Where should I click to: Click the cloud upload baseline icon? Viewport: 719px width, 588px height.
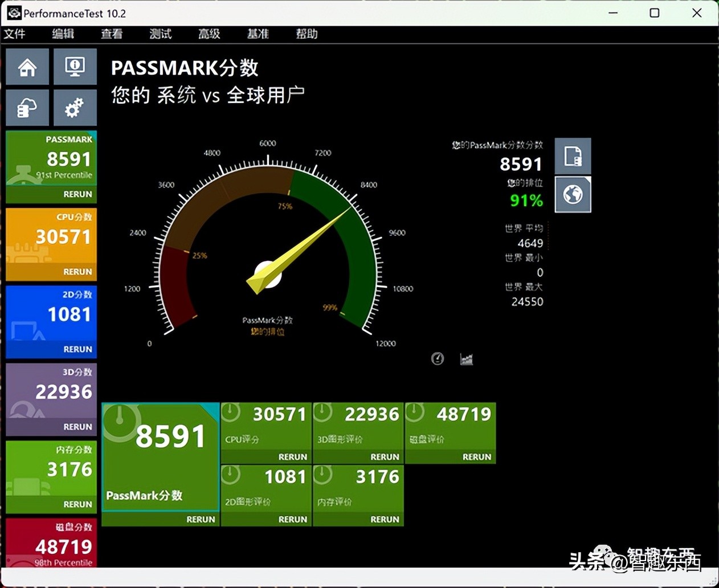27,108
